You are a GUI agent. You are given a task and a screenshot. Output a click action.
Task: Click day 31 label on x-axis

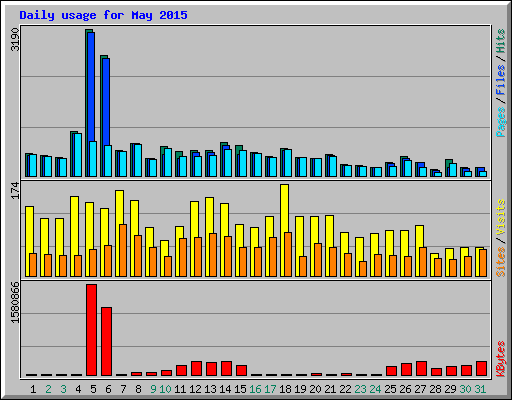pyautogui.click(x=480, y=389)
